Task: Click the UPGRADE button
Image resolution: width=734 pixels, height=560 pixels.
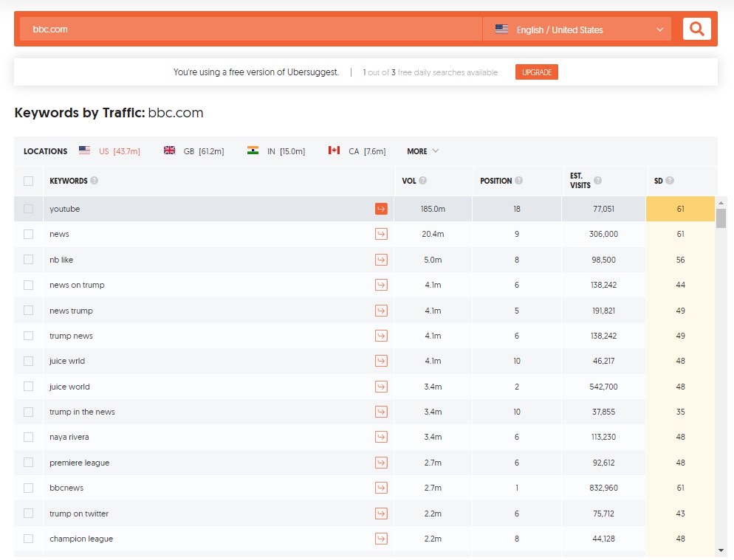Action: (537, 72)
